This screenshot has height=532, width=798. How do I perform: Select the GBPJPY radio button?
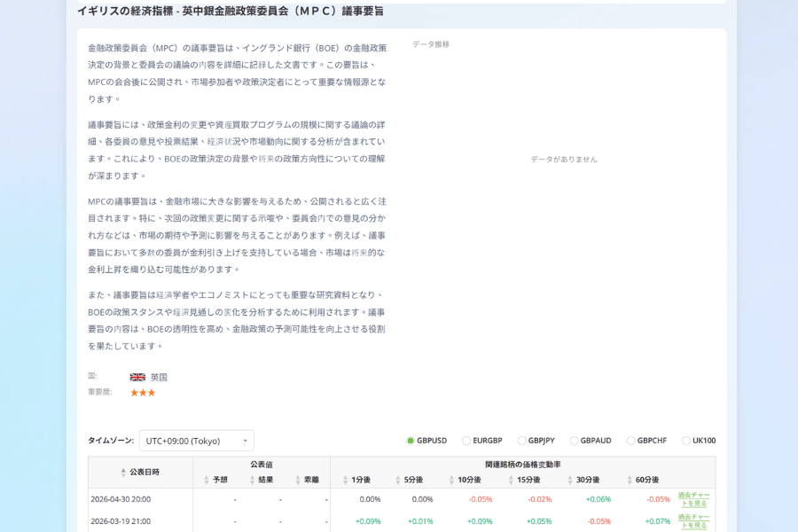pos(521,441)
